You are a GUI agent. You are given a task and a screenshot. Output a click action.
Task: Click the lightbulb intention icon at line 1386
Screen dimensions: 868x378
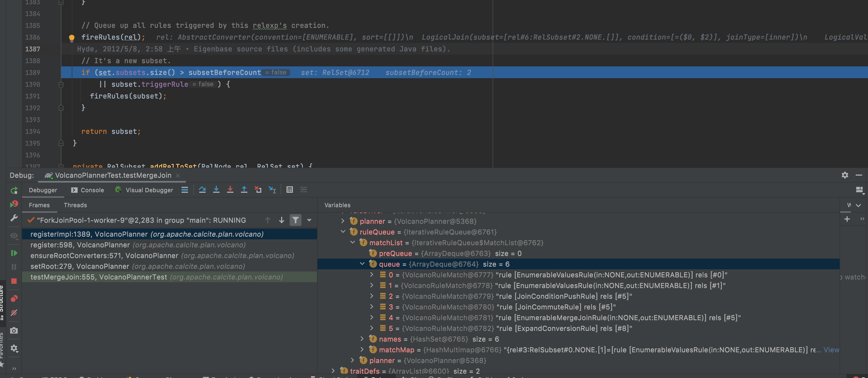[x=71, y=37]
